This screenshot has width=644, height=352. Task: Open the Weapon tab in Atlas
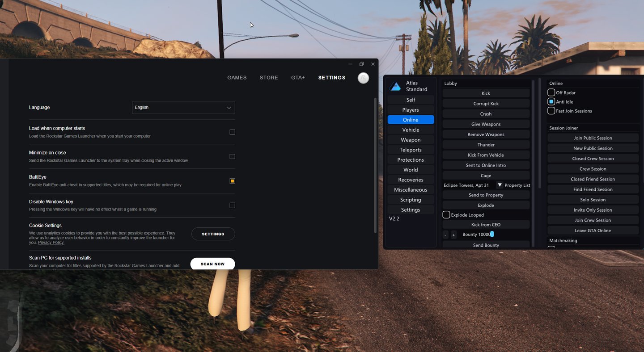(411, 140)
